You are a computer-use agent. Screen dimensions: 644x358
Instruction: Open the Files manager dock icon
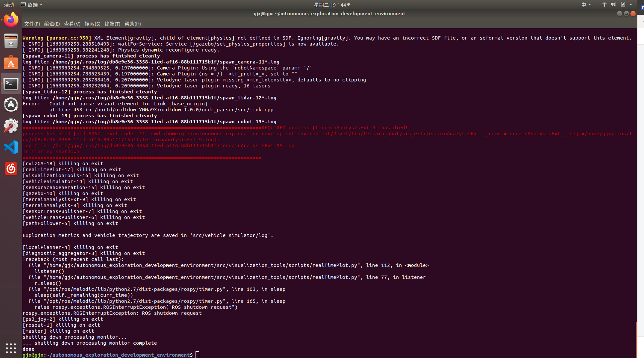pyautogui.click(x=11, y=41)
